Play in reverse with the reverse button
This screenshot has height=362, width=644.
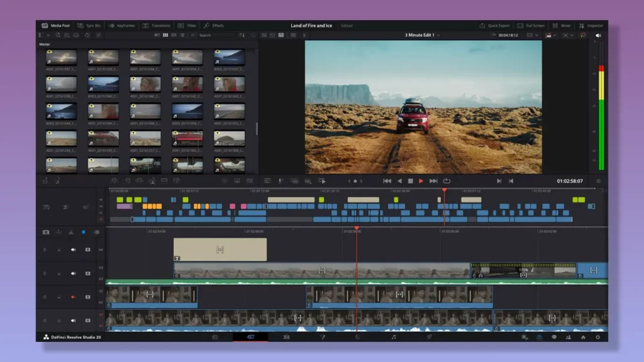tap(399, 181)
